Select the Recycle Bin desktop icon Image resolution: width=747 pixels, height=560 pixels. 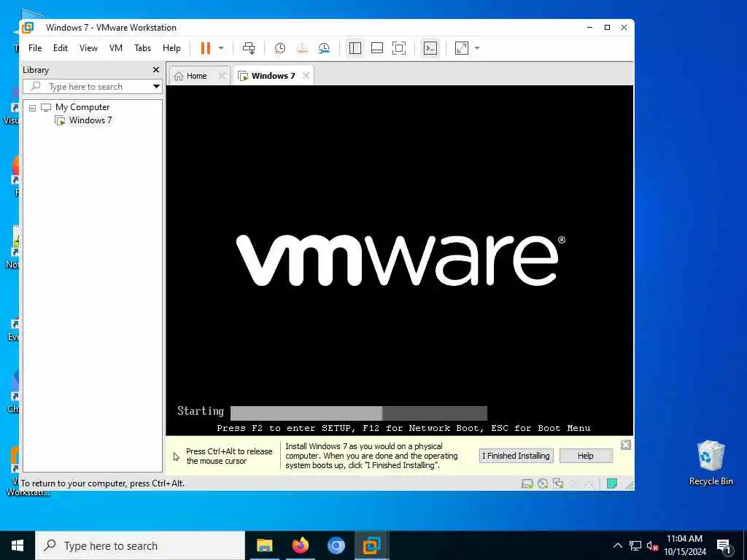(711, 463)
